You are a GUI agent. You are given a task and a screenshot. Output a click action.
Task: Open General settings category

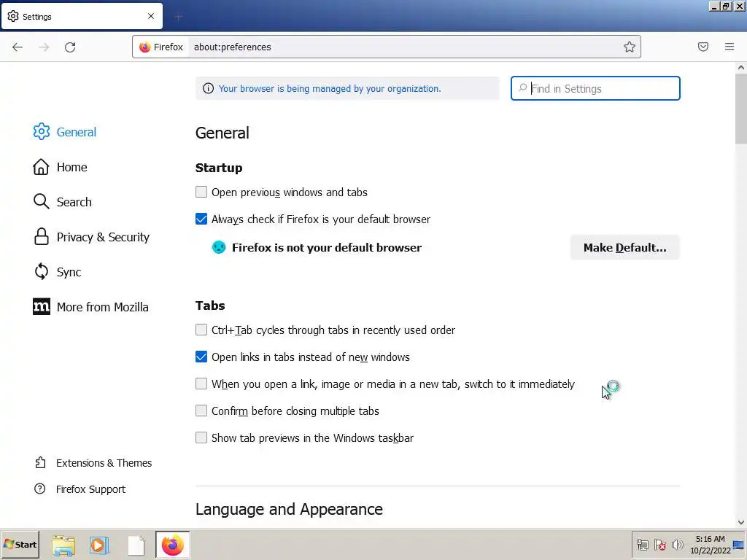tap(65, 132)
